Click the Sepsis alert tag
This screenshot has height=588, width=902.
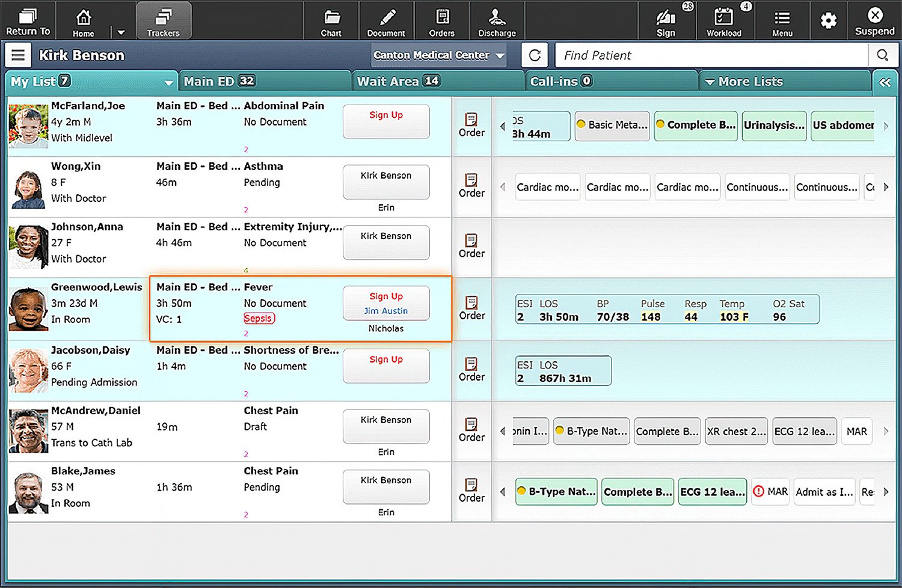[259, 319]
